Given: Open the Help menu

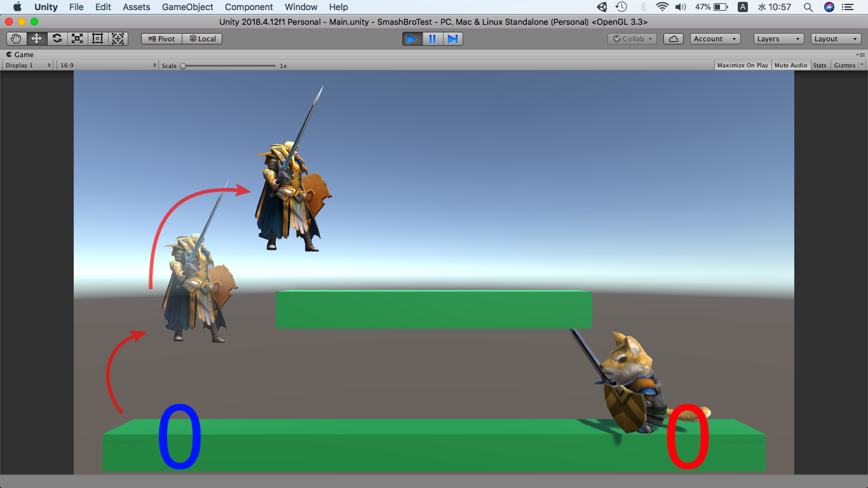Looking at the screenshot, I should (339, 7).
